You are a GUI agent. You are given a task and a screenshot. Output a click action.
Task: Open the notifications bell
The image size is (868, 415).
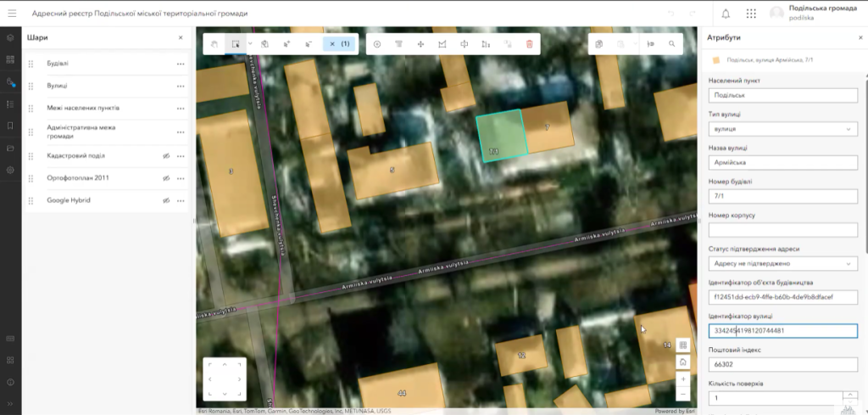click(x=726, y=14)
